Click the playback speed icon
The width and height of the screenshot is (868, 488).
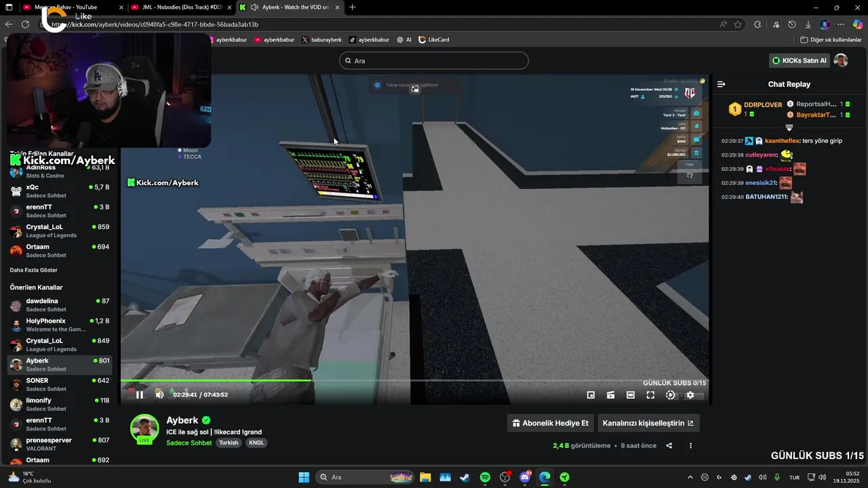pos(670,395)
